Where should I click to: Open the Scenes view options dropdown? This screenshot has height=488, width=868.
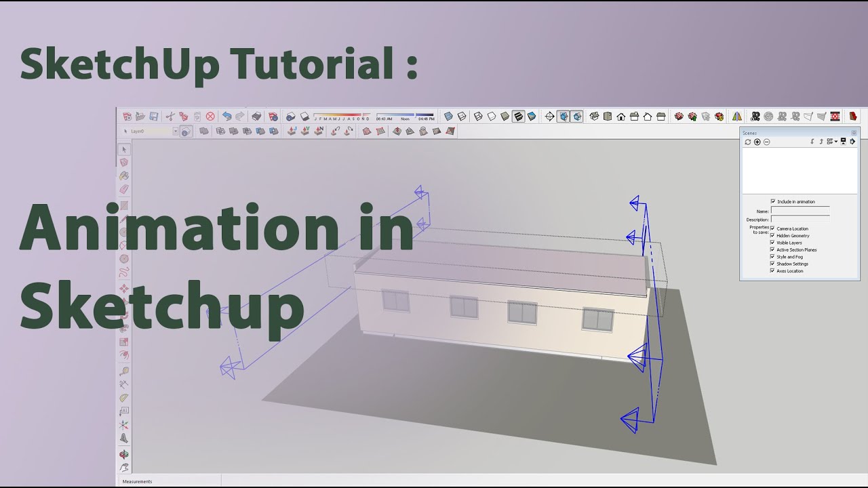pos(832,142)
